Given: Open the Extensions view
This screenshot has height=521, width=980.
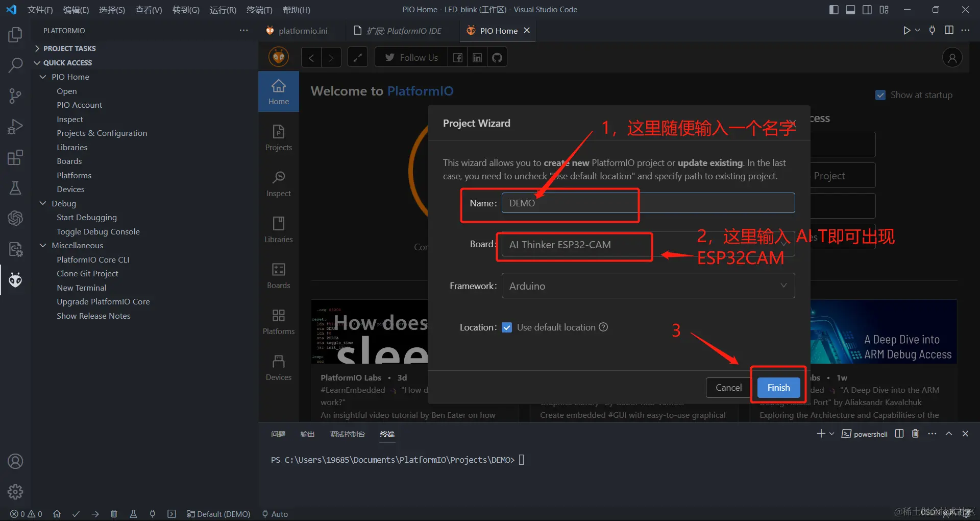Looking at the screenshot, I should click(x=15, y=157).
